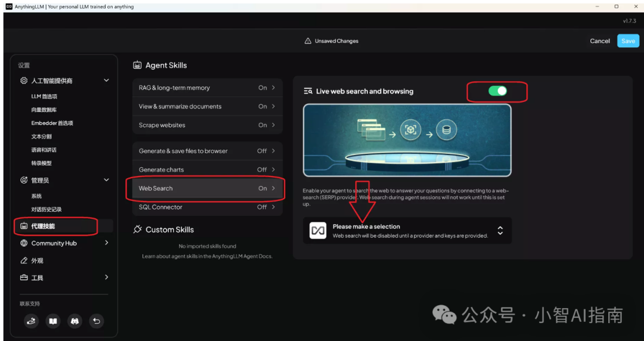This screenshot has height=341, width=644.
Task: Open the Embedder 首选项 settings page
Action: [52, 123]
